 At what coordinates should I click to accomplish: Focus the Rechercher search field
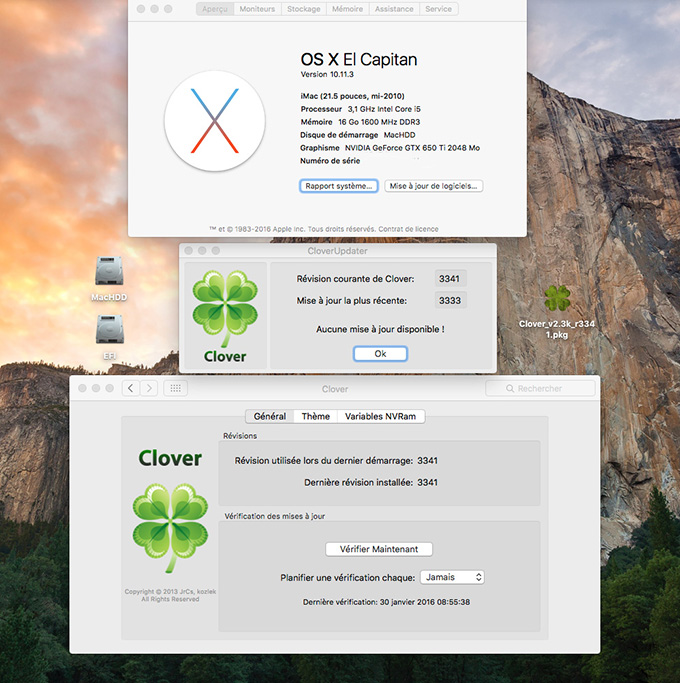click(x=540, y=388)
